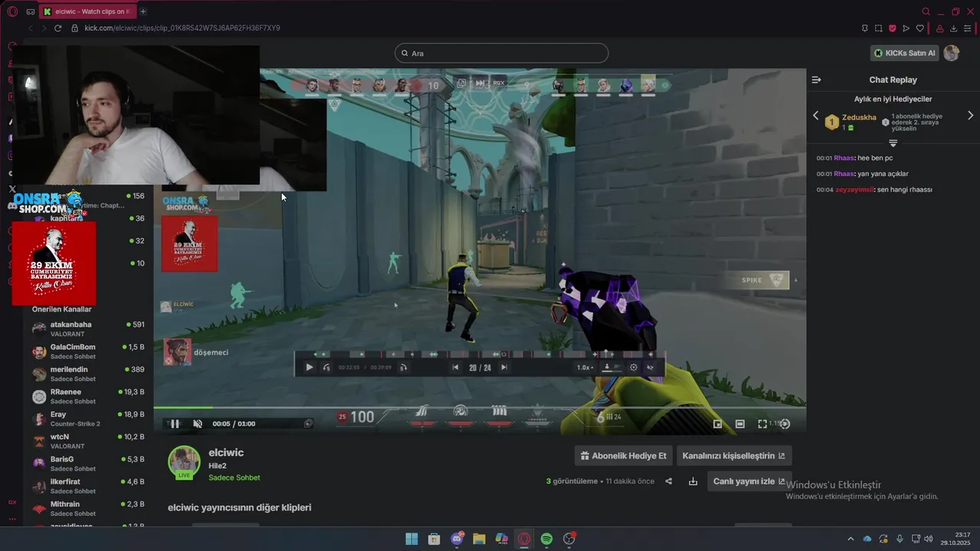Seek on the clip progress bar

coord(479,408)
